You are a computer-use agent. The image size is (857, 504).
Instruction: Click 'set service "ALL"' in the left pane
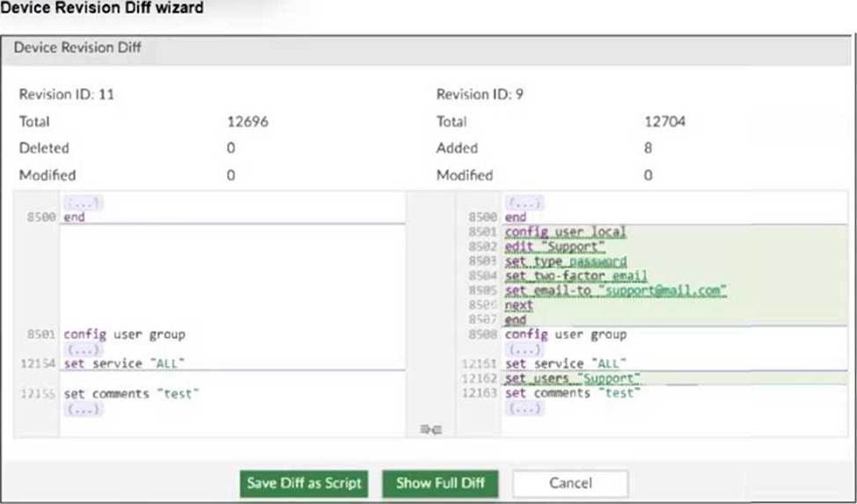(x=124, y=364)
